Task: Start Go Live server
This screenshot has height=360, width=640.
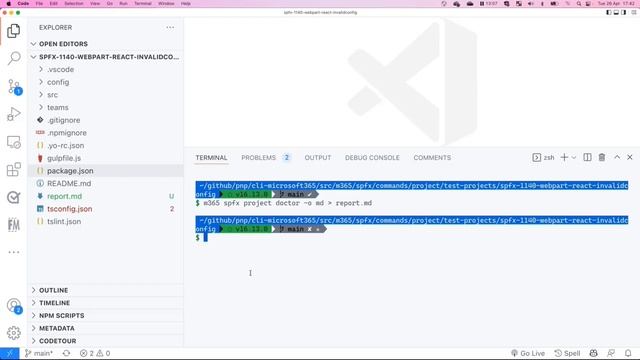Action: (x=528, y=353)
